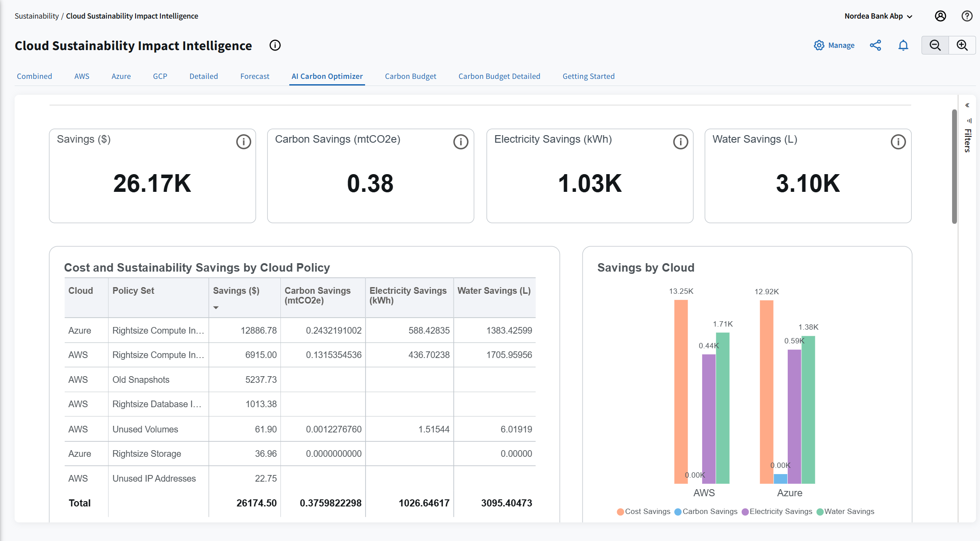Select the 12886.78 savings cell
This screenshot has height=541, width=980.
[x=245, y=331]
